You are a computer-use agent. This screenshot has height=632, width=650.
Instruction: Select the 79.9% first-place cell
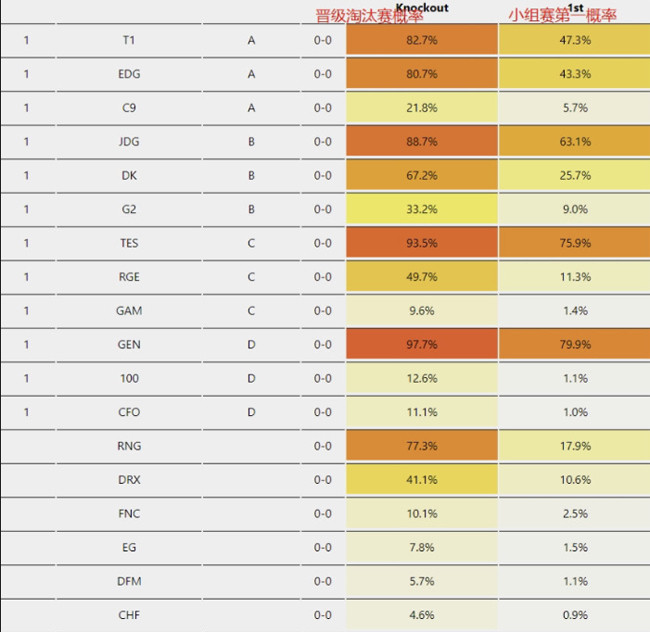[x=574, y=345]
